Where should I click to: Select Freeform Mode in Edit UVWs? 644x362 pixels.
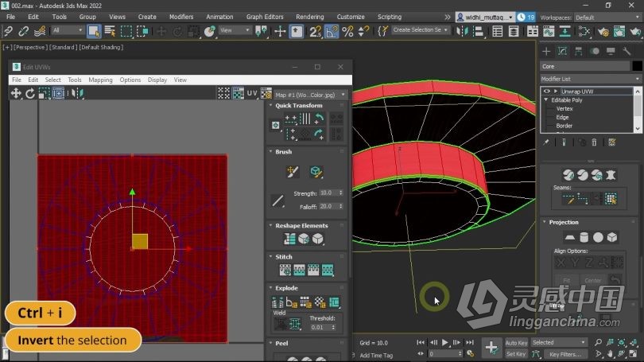click(x=58, y=93)
